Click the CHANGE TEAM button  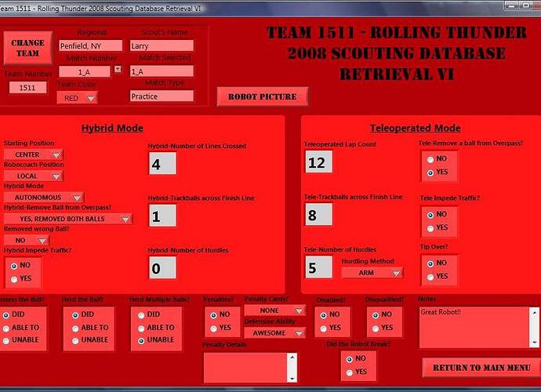point(28,48)
